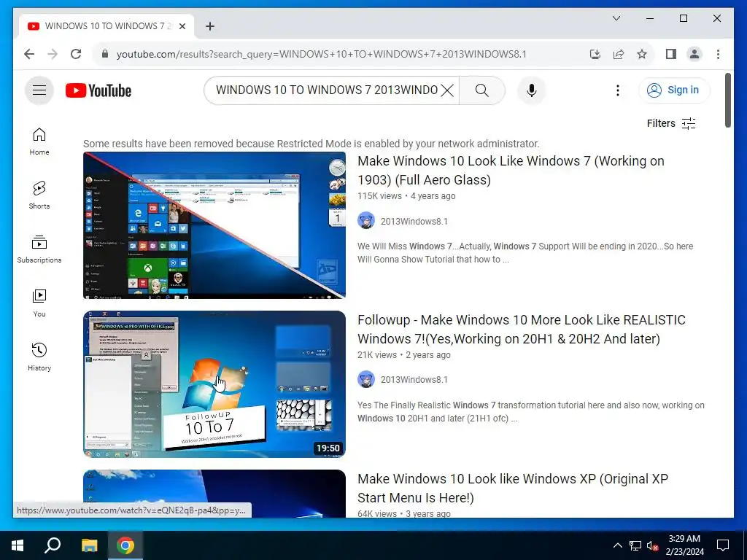
Task: Open Chrome side panel
Action: point(671,54)
